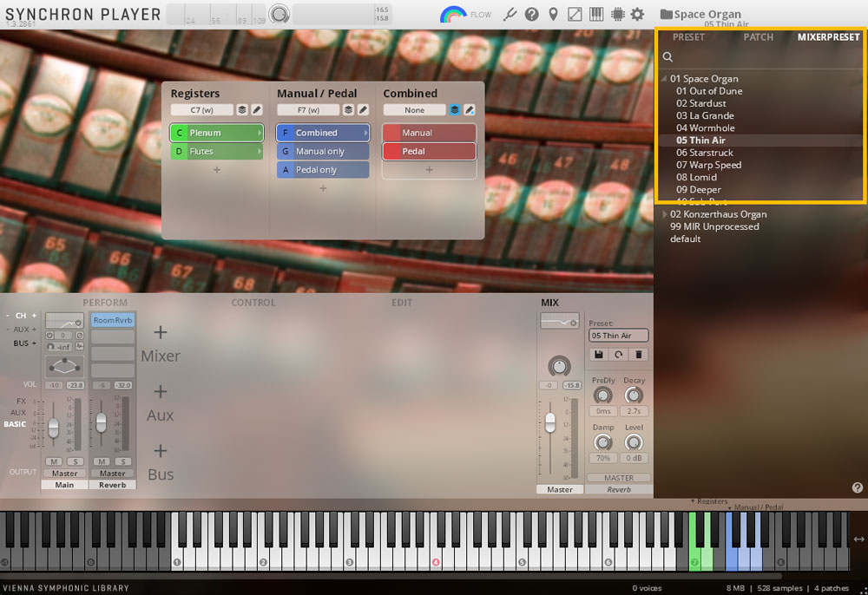Select the 06 Starstruck mixer preset

click(x=704, y=153)
